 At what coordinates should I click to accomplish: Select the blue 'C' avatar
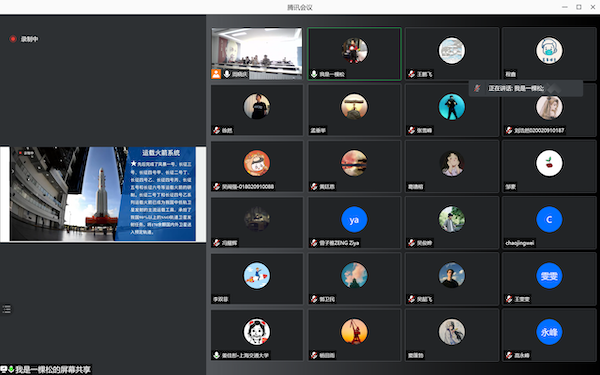pyautogui.click(x=549, y=220)
